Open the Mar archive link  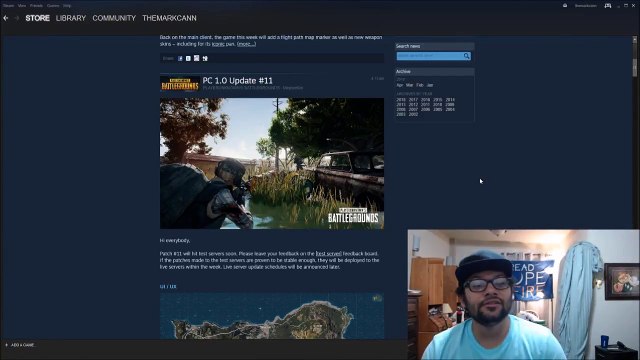[x=409, y=85]
